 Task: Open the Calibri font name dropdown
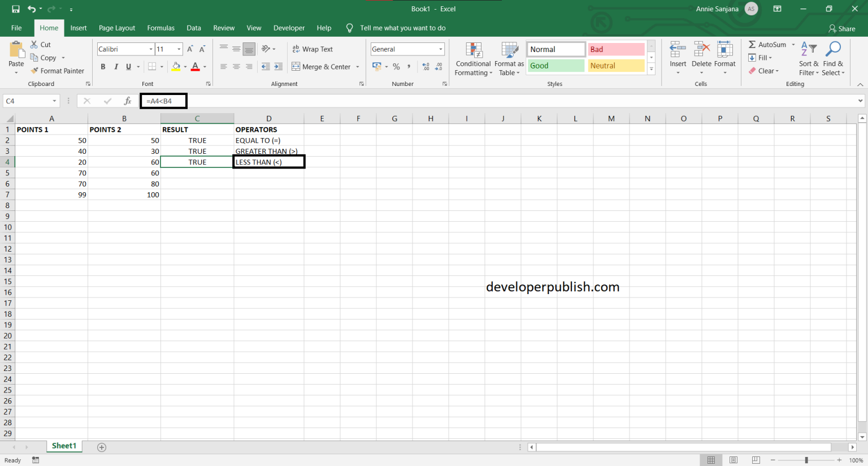point(151,49)
